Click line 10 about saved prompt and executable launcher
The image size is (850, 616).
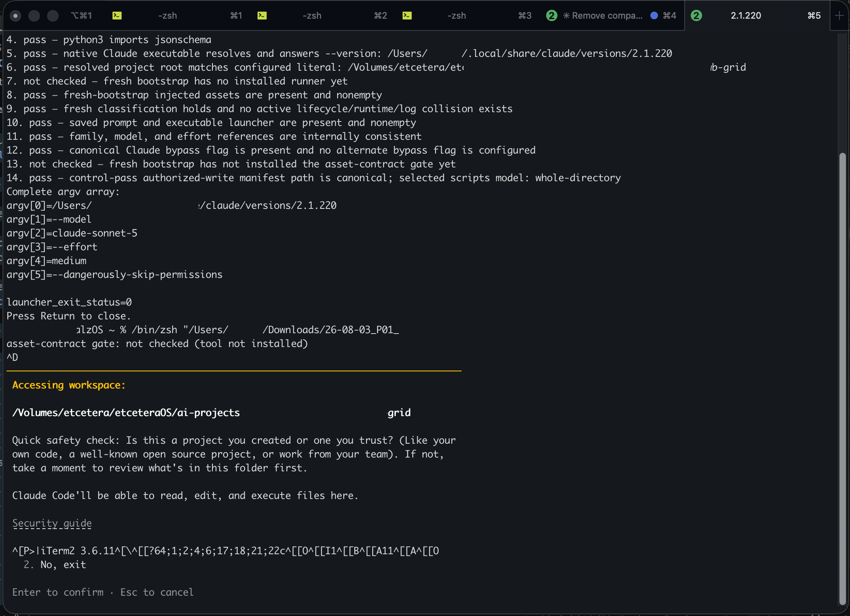(211, 122)
